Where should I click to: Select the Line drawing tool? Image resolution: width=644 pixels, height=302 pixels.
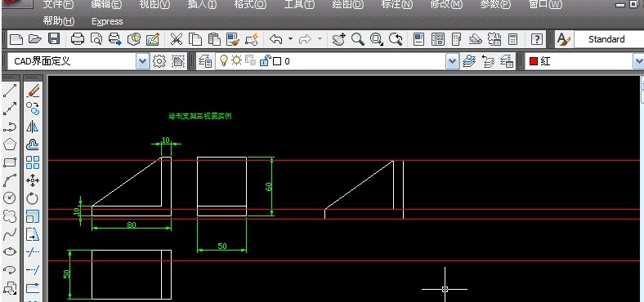pos(10,91)
